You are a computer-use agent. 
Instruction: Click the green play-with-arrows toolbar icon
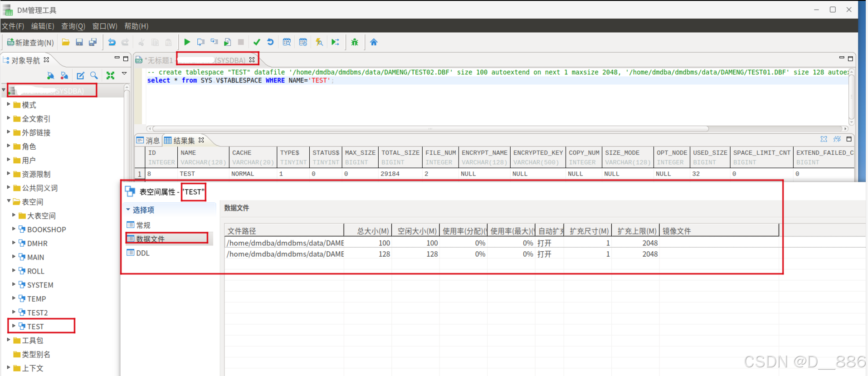pos(335,42)
